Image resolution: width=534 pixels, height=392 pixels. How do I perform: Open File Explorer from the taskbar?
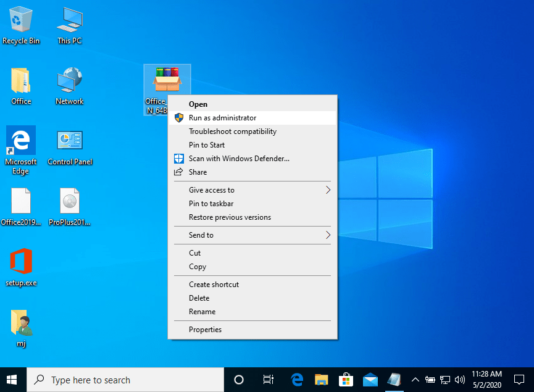pyautogui.click(x=320, y=380)
